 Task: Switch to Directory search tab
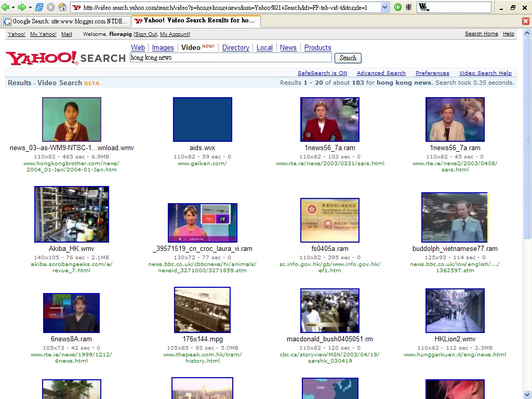click(236, 47)
